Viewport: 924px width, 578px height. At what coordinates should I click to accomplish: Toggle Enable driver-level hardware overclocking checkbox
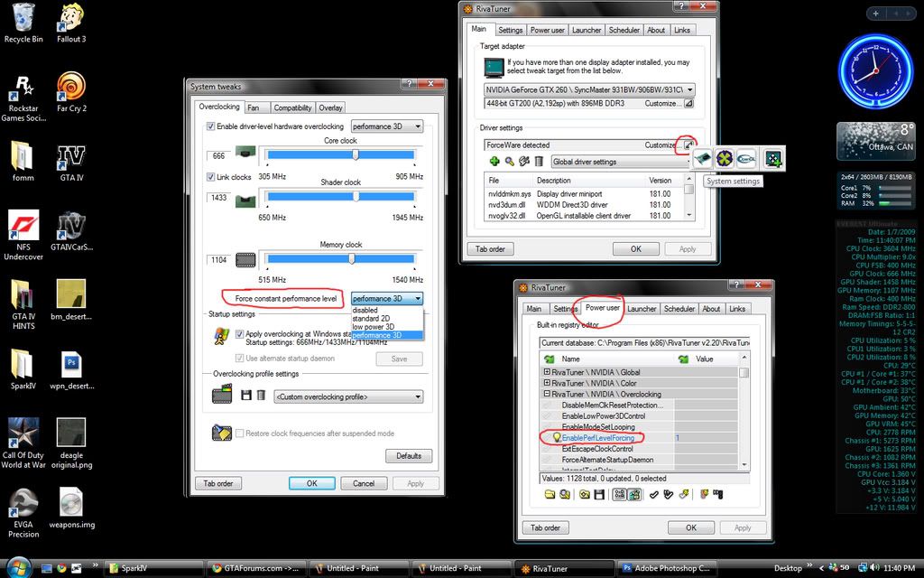click(212, 126)
